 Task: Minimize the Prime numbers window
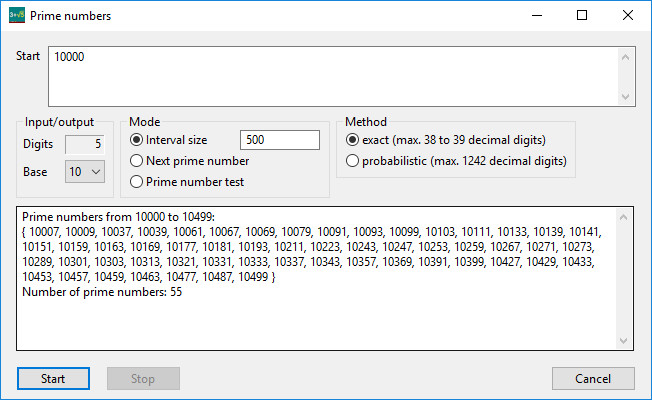tap(537, 15)
